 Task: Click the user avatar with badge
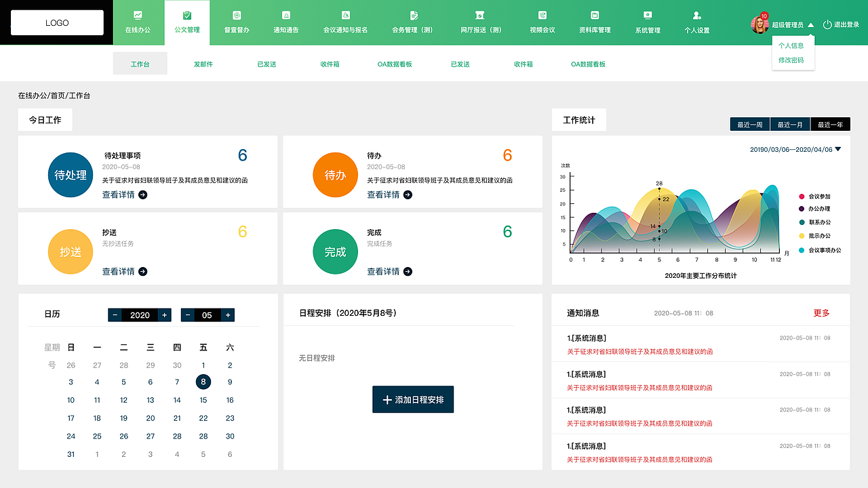pyautogui.click(x=759, y=24)
